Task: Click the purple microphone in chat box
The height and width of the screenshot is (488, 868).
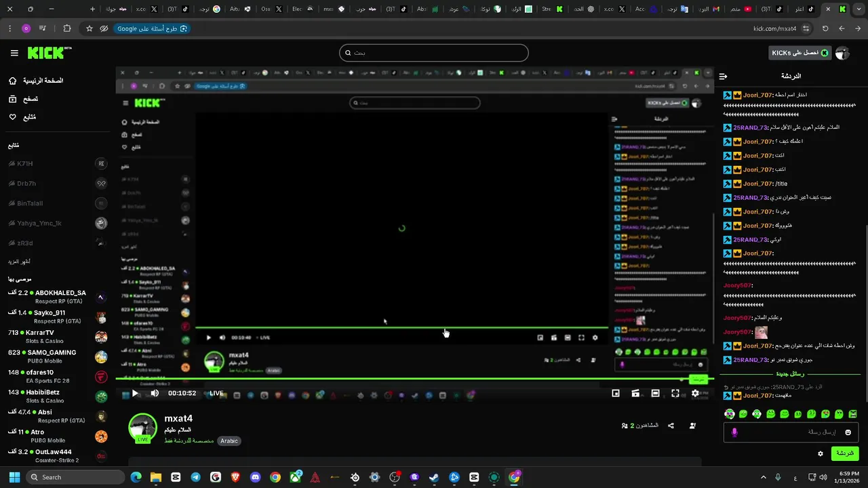Action: [734, 432]
